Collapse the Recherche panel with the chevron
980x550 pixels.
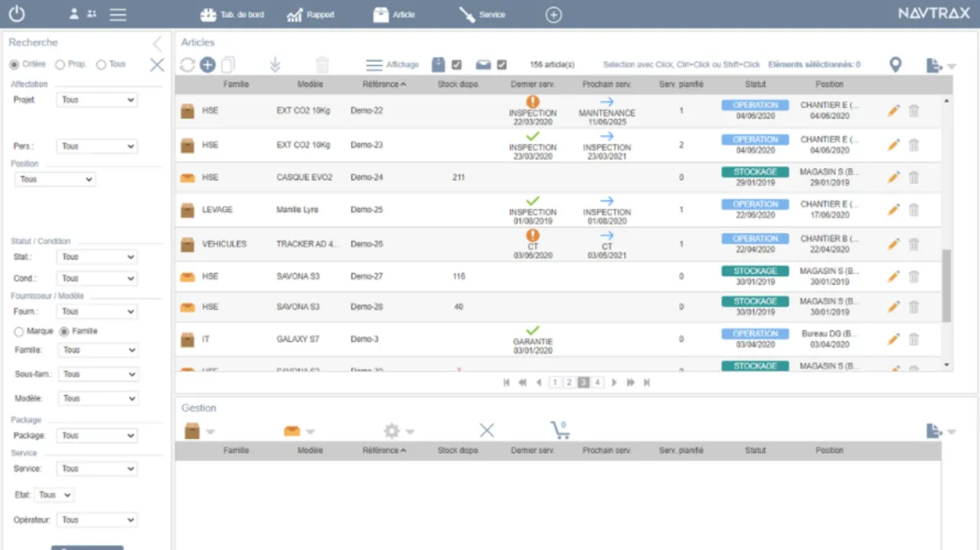pyautogui.click(x=158, y=44)
